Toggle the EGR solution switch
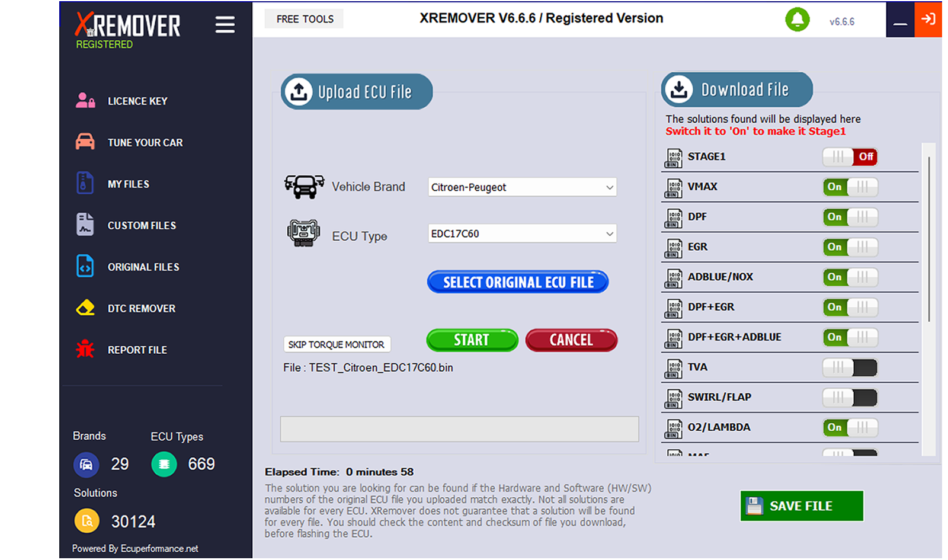948x560 pixels. click(x=850, y=247)
